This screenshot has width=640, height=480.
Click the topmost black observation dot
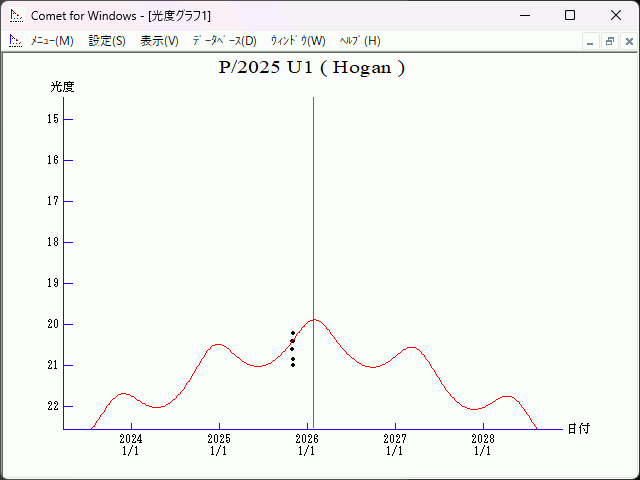[x=293, y=332]
